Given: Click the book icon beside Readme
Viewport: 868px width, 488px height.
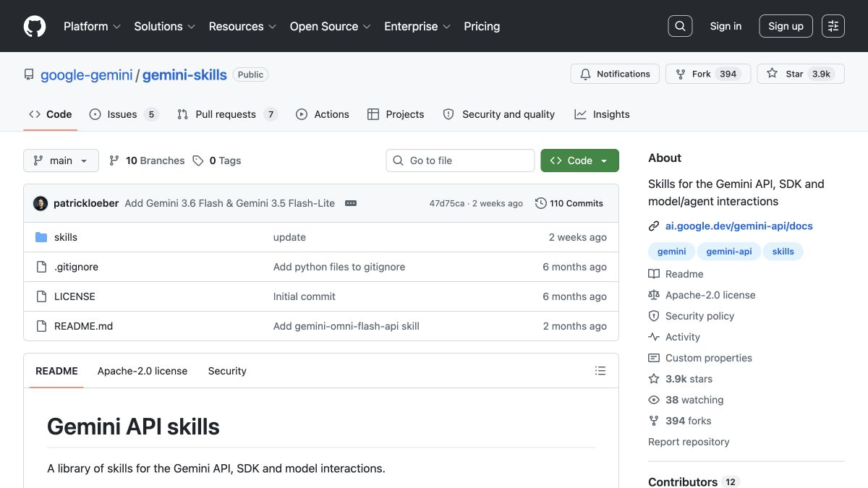Looking at the screenshot, I should pyautogui.click(x=654, y=274).
